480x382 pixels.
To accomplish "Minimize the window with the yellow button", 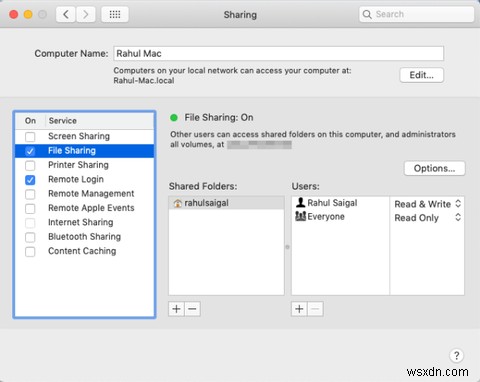I will [28, 14].
